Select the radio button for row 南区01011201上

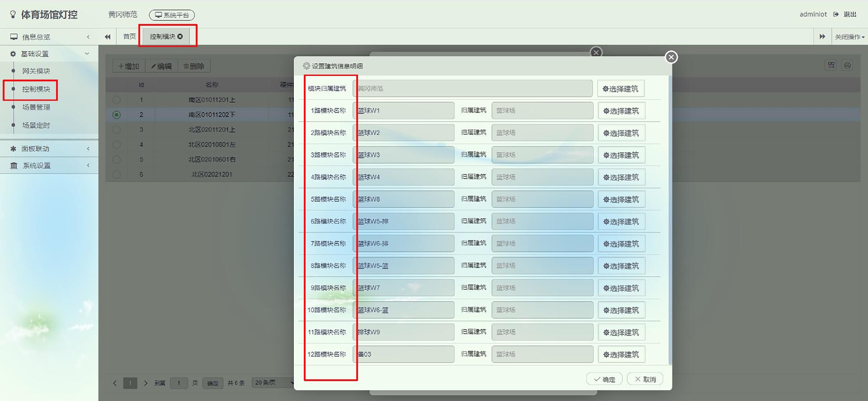(117, 100)
